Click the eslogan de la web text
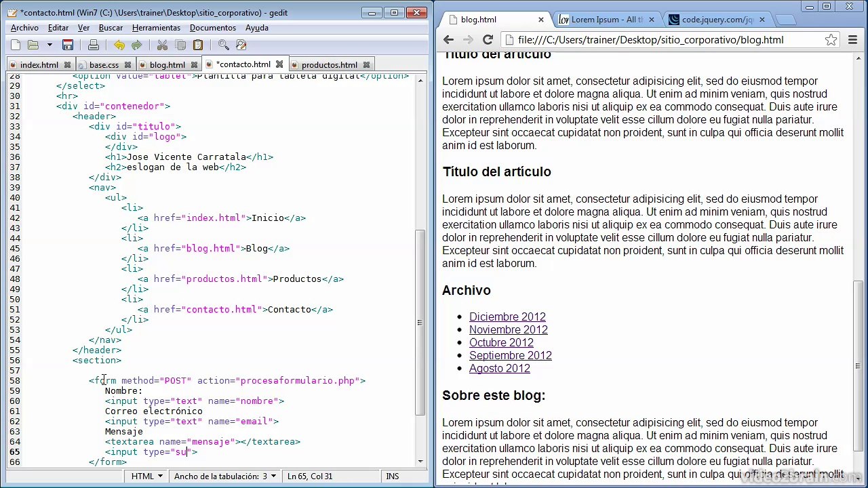 pos(173,167)
